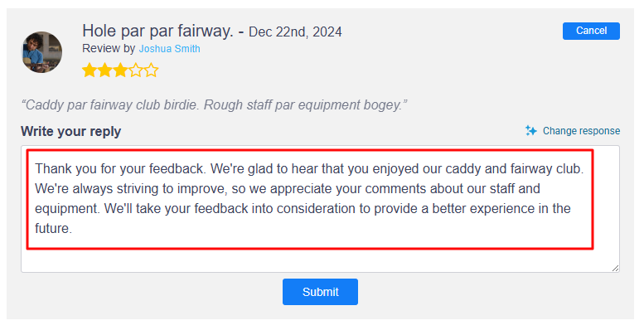Click the blank area below the reply text
This screenshot has height=330, width=644.
[x=320, y=260]
